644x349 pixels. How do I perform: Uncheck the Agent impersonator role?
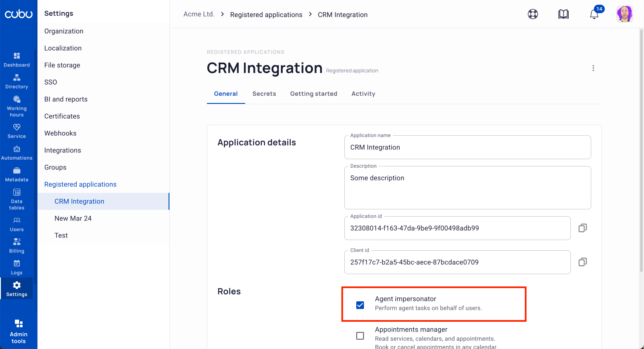tap(360, 305)
